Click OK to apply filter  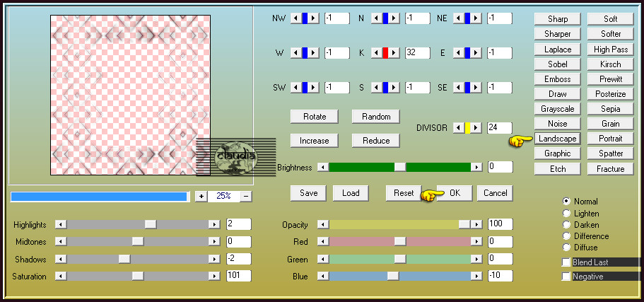pos(455,193)
